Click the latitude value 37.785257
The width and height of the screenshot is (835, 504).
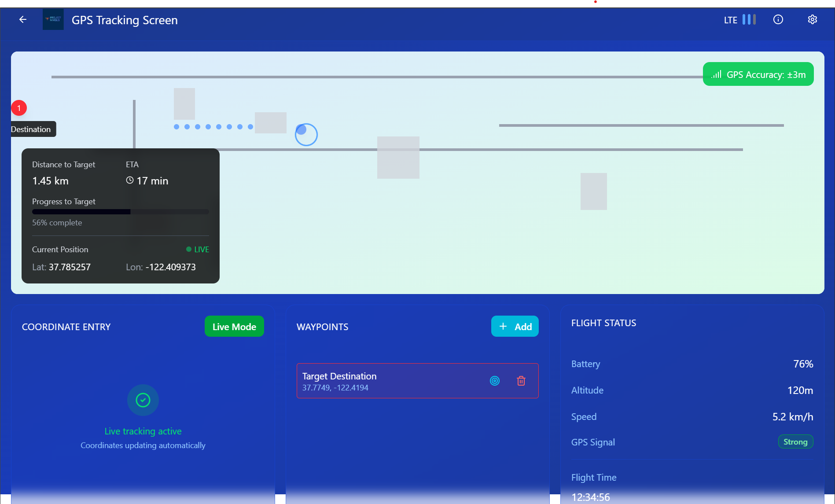tap(70, 267)
